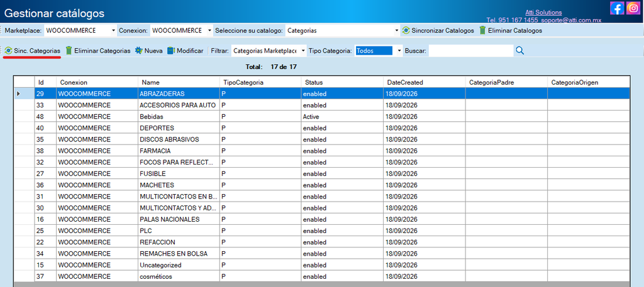Viewport: 644px width, 287px height.
Task: Select the FOCOS PARA REFLECT... cell
Action: tap(179, 162)
